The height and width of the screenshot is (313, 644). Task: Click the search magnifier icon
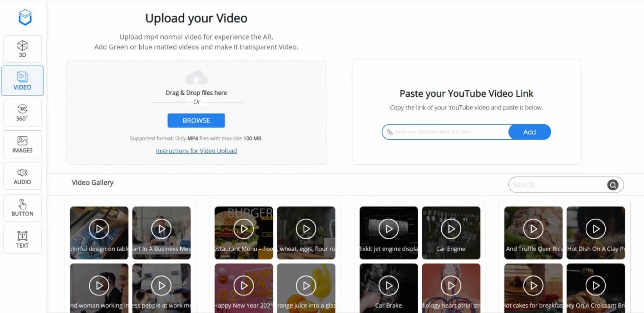coord(613,185)
